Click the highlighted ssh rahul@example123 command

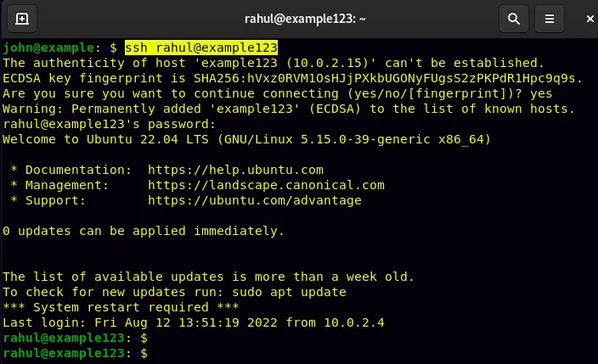(201, 48)
